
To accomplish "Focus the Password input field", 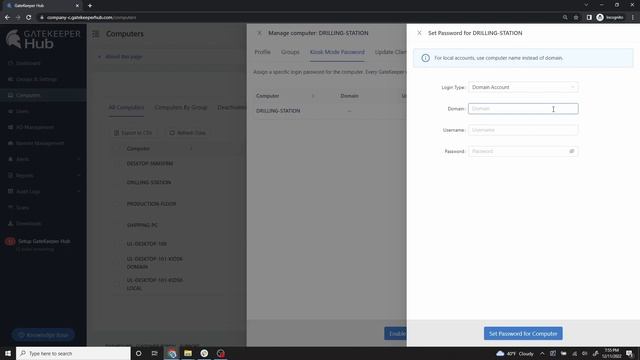I will (518, 151).
